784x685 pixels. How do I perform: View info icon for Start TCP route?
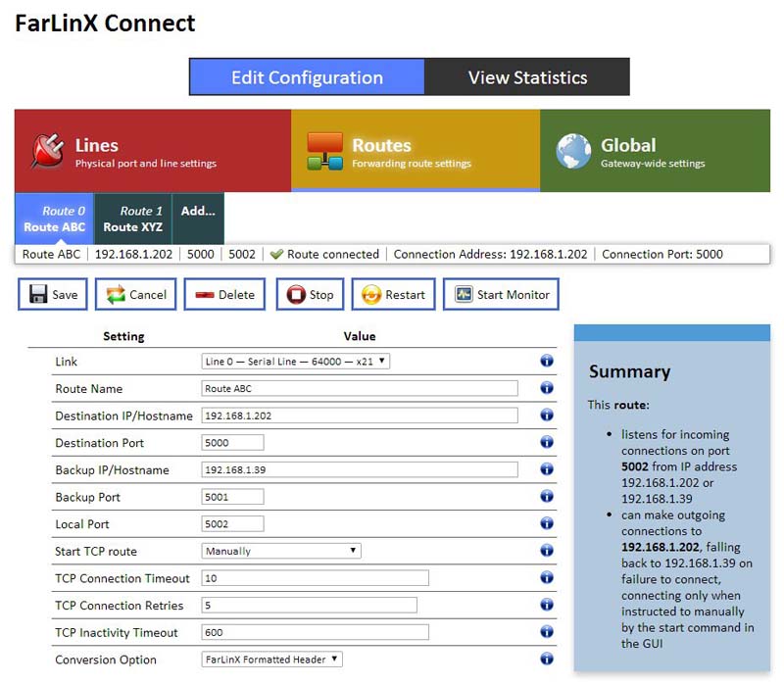point(547,550)
